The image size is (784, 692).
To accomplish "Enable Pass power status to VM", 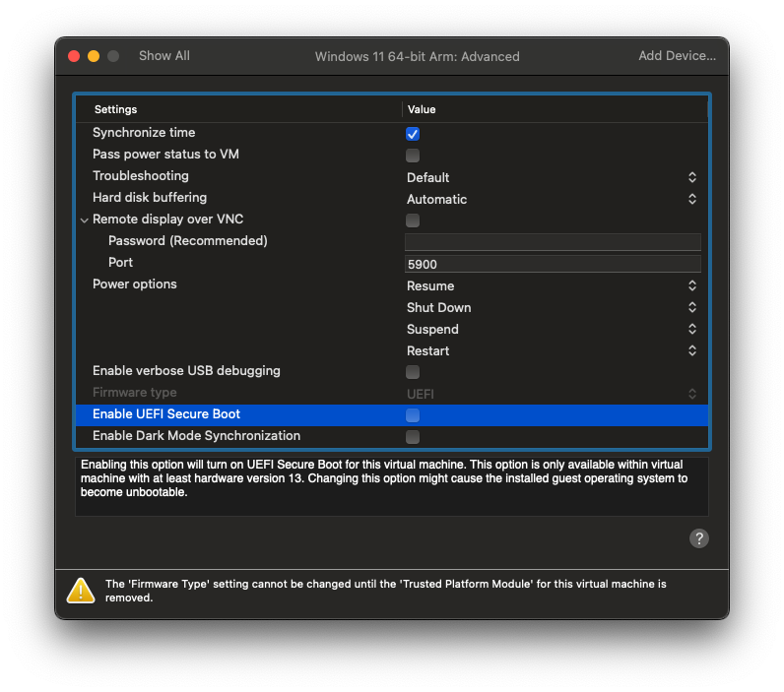I will click(x=413, y=156).
